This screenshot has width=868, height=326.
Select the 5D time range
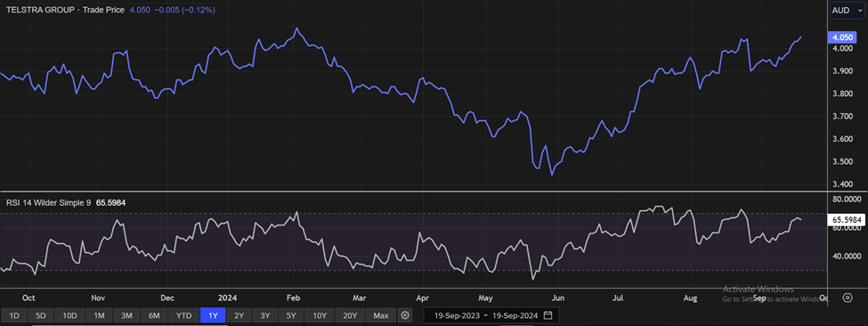point(41,315)
